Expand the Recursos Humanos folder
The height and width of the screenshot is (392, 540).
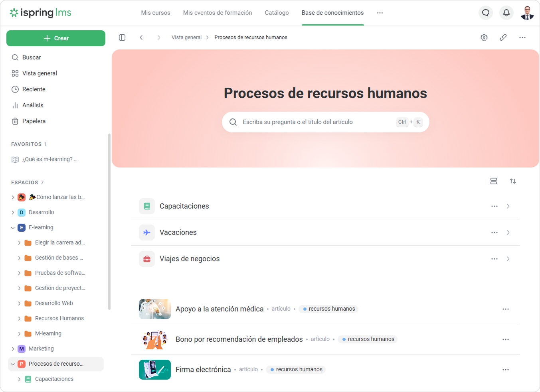pos(19,318)
